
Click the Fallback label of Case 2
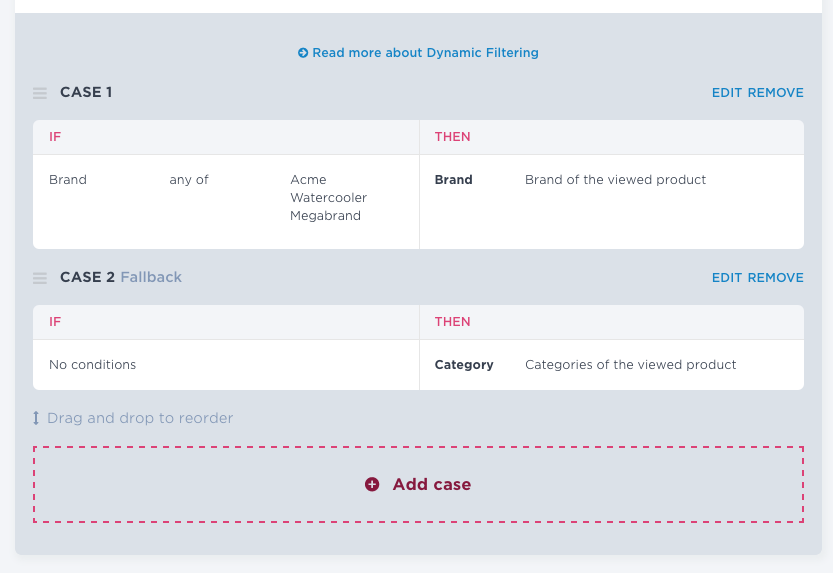pos(151,277)
